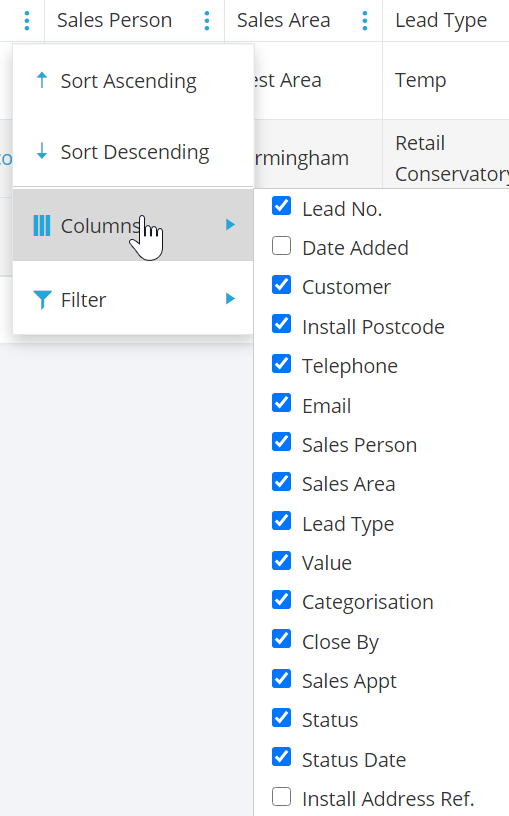Expand the Filter submenu arrow
This screenshot has width=509, height=816.
[230, 299]
